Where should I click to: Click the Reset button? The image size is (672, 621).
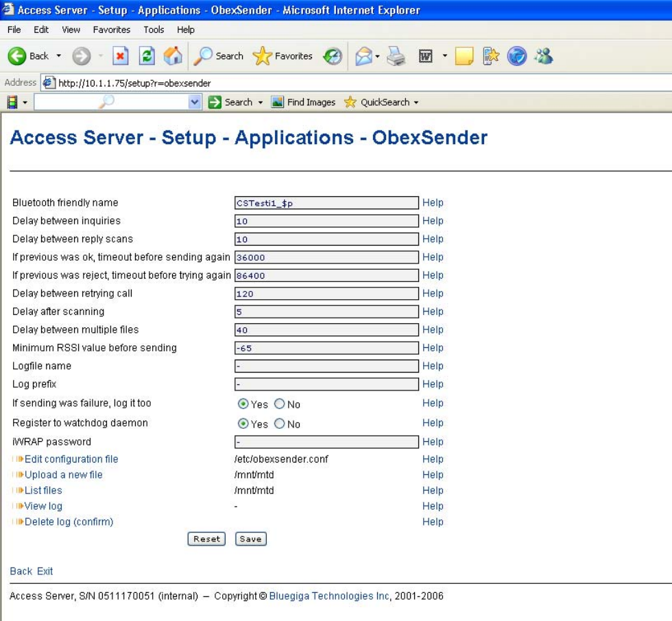(x=206, y=539)
